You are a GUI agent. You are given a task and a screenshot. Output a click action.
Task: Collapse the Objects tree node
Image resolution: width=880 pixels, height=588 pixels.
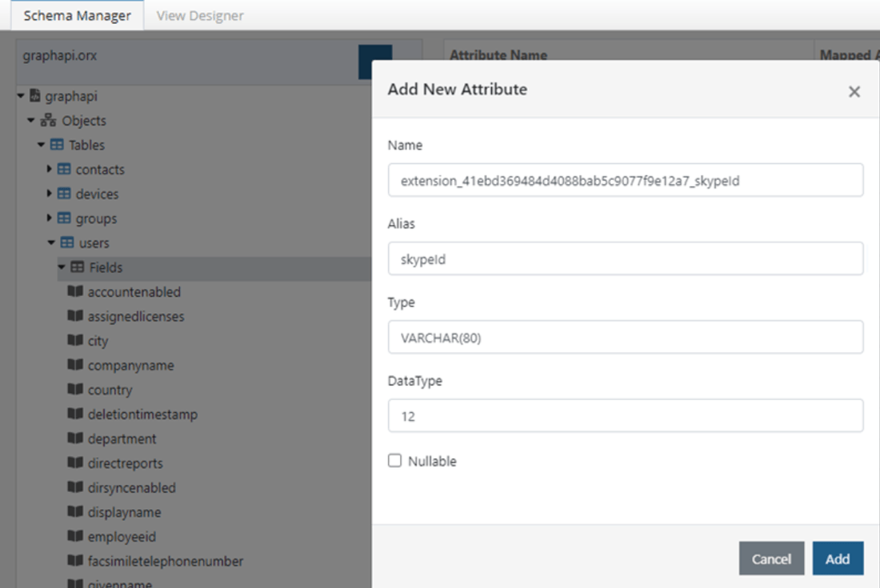(31, 120)
